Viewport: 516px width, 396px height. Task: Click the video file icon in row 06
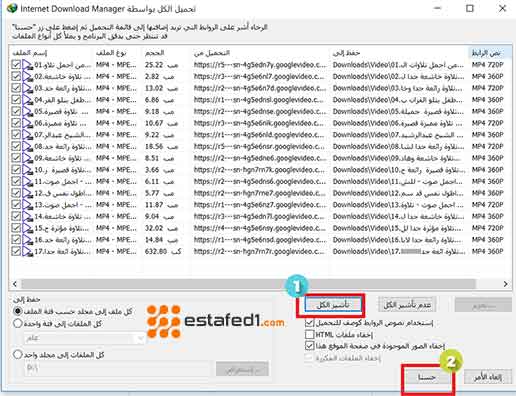coord(28,123)
